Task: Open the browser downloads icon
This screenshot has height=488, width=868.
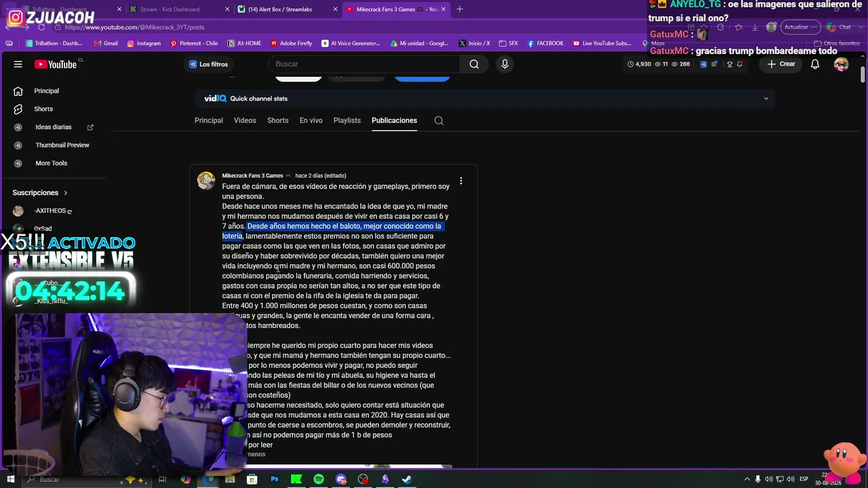Action: click(x=755, y=27)
